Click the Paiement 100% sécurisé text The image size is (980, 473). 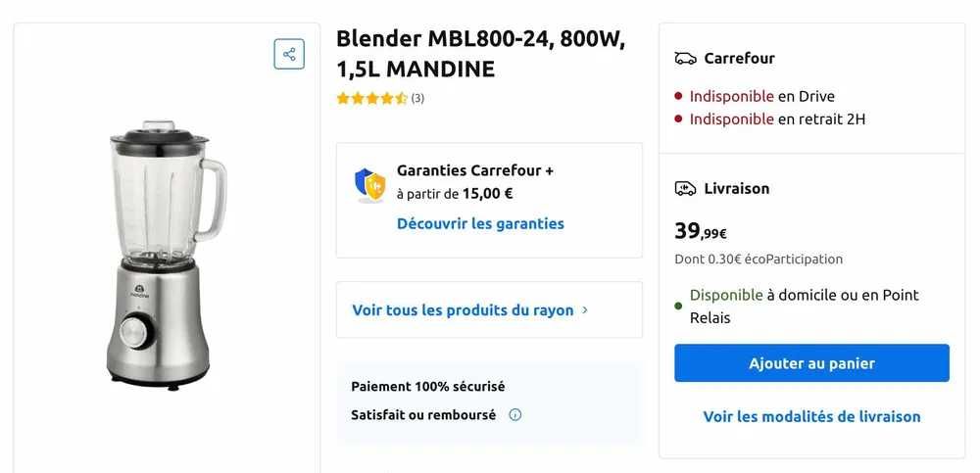tap(428, 386)
